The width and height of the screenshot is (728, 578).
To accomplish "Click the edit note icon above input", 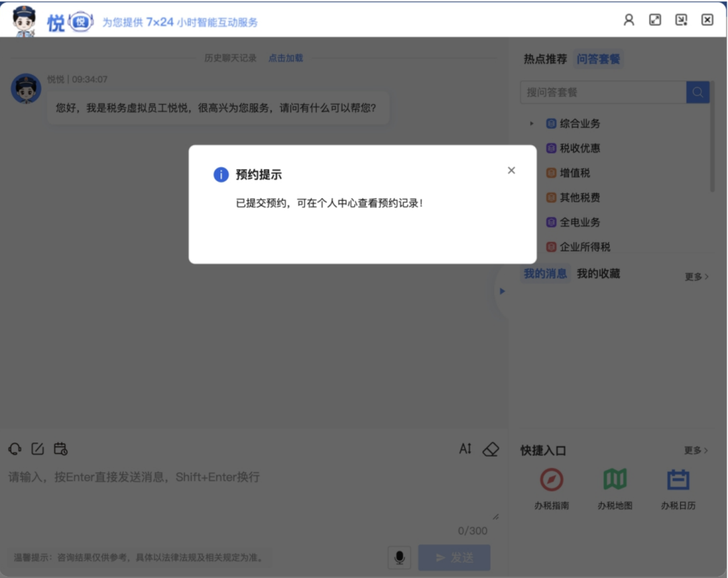I will [38, 449].
